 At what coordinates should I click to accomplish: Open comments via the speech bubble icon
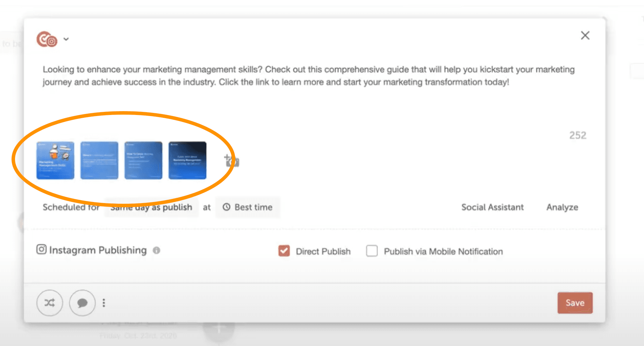tap(82, 303)
